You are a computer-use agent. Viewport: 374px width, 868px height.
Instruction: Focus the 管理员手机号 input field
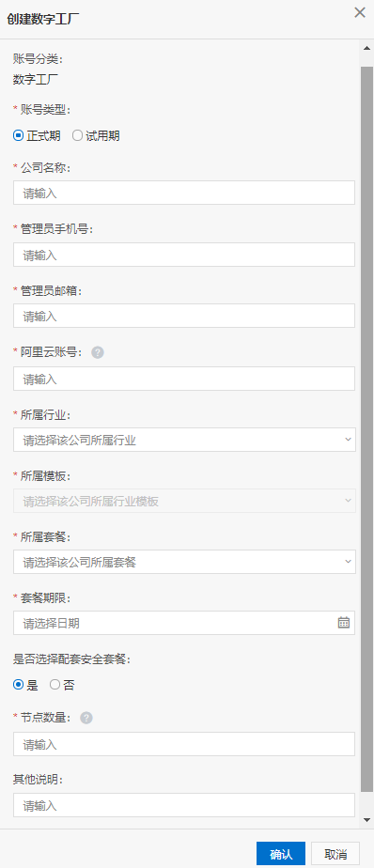184,255
